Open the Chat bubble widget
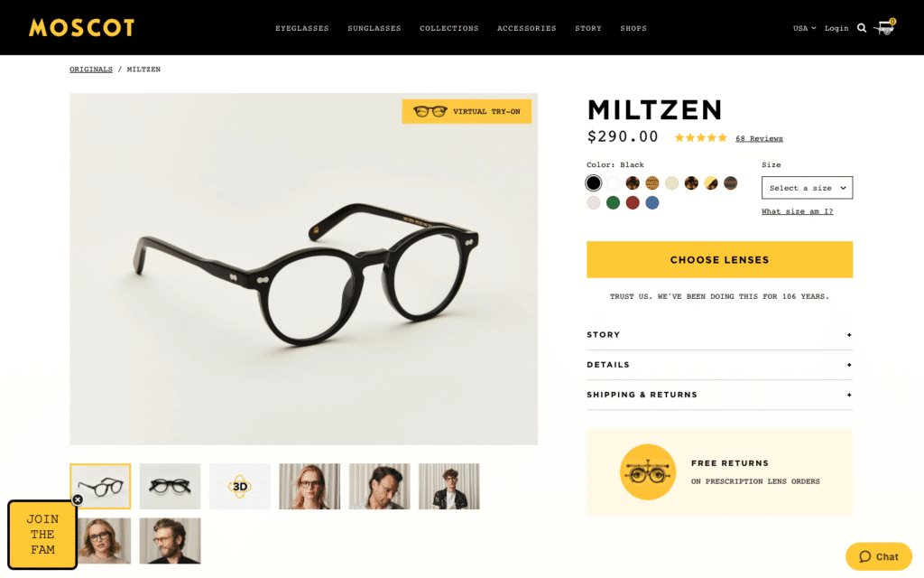 click(x=879, y=556)
